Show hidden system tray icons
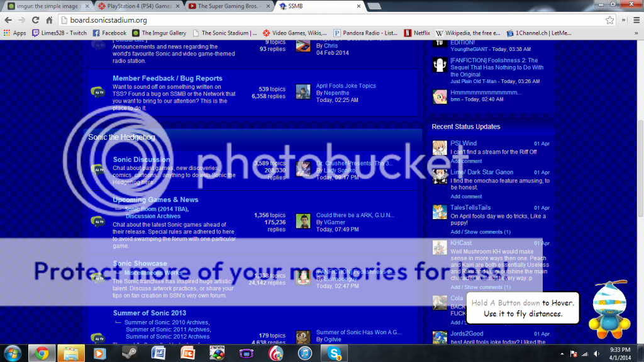The image size is (644, 362). [x=562, y=353]
